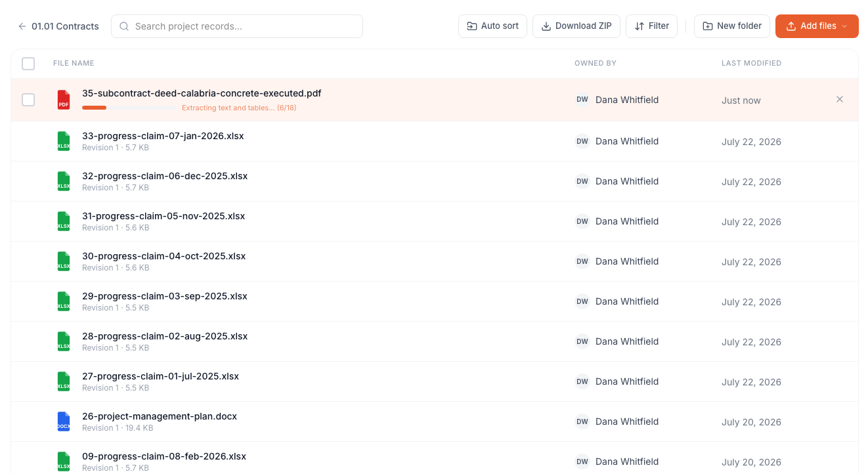Open the Add files dropdown
Screen dimensions: 868x474
pos(817,26)
